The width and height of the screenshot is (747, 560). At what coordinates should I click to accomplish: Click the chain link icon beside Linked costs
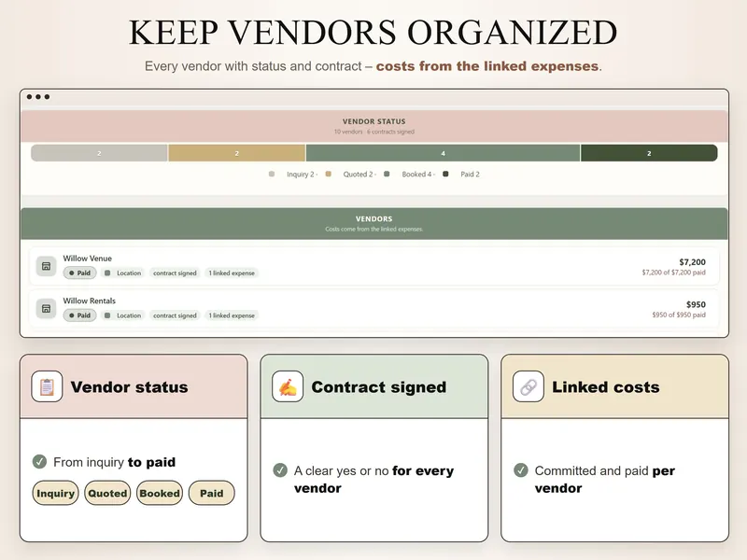[x=529, y=386]
